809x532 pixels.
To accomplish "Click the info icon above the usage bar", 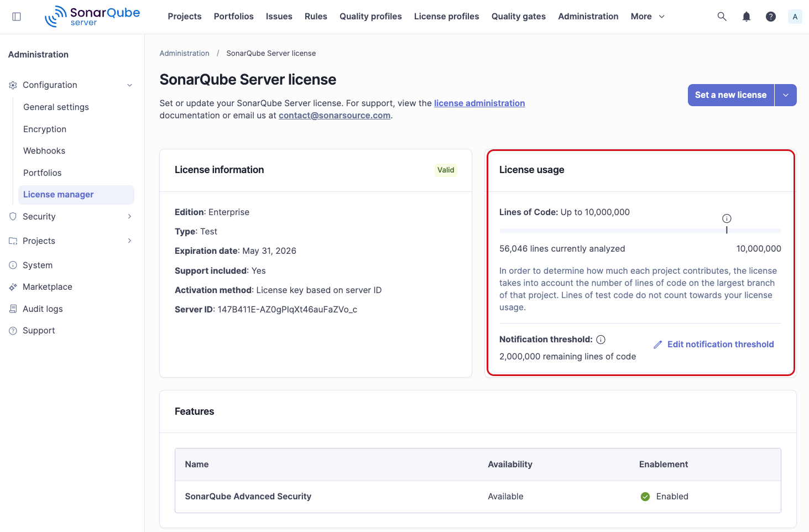I will [x=727, y=218].
